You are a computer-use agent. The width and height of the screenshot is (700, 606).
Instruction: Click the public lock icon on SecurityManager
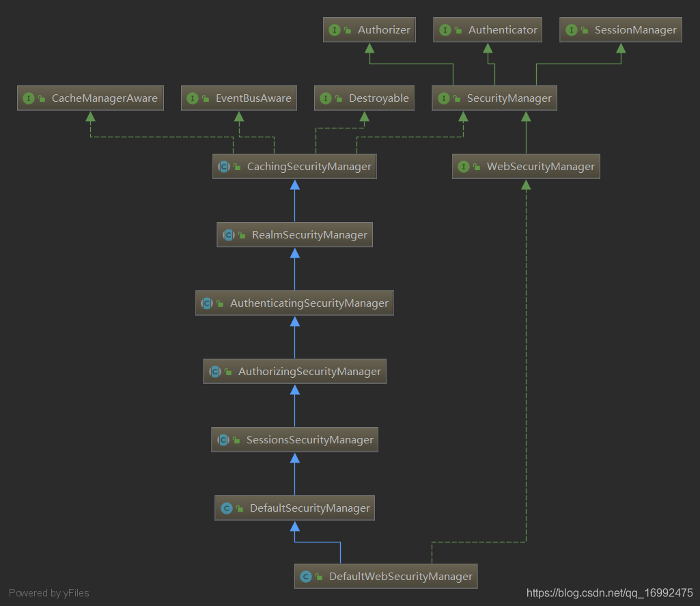(457, 98)
